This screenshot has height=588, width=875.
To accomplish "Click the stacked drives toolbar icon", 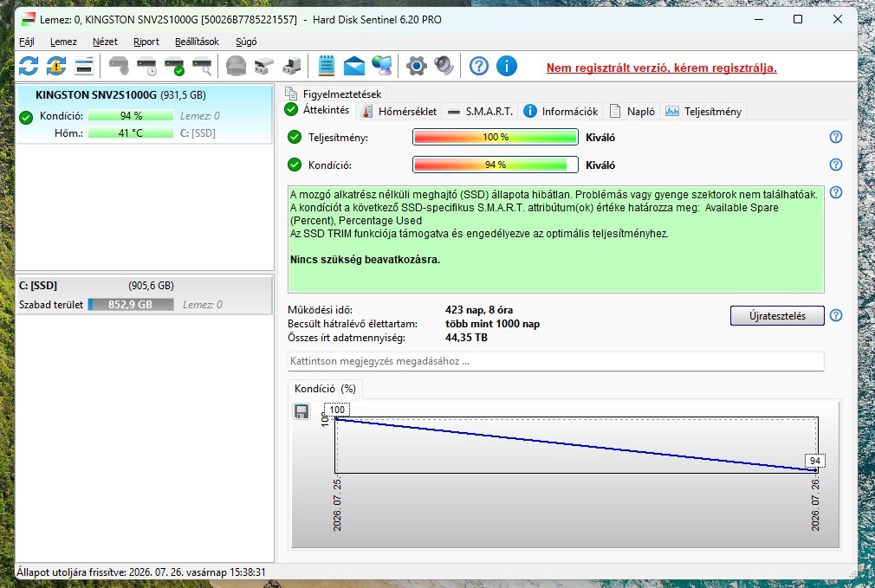I will point(264,66).
